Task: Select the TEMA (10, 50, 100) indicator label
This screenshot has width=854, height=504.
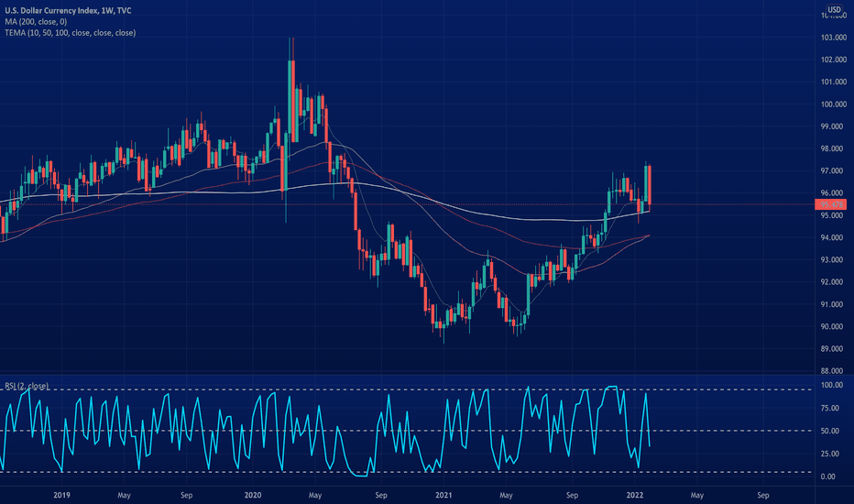Action: pyautogui.click(x=71, y=33)
